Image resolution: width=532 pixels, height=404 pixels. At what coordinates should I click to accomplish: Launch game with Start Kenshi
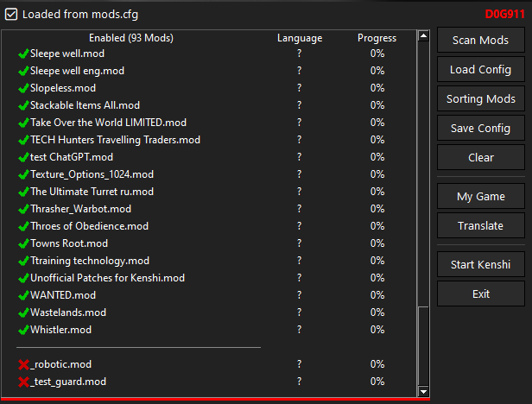click(481, 264)
